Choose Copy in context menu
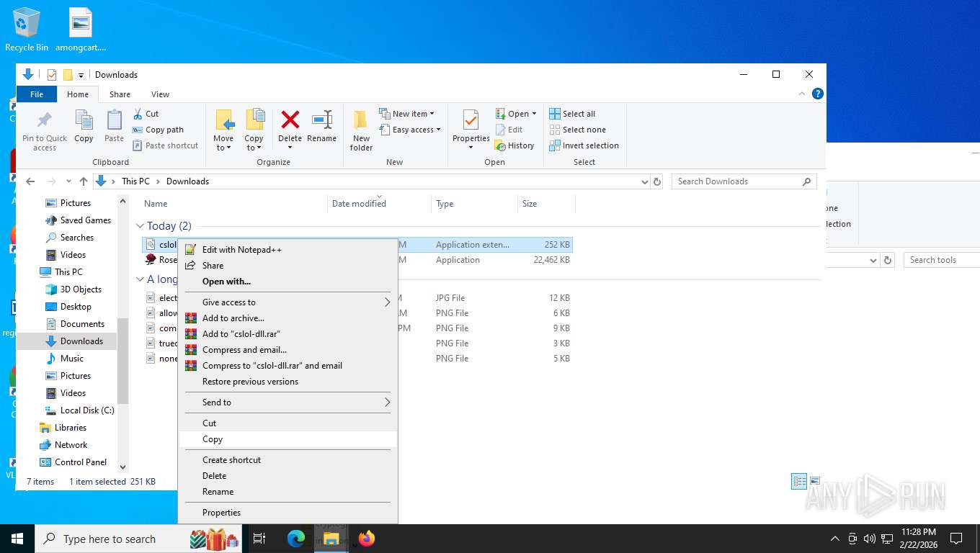Viewport: 980px width, 553px height. point(288,439)
